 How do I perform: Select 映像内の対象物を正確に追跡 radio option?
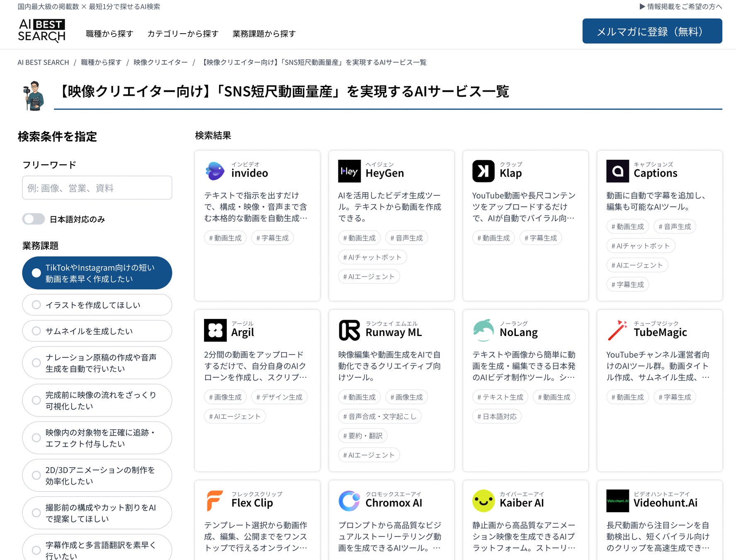97,438
